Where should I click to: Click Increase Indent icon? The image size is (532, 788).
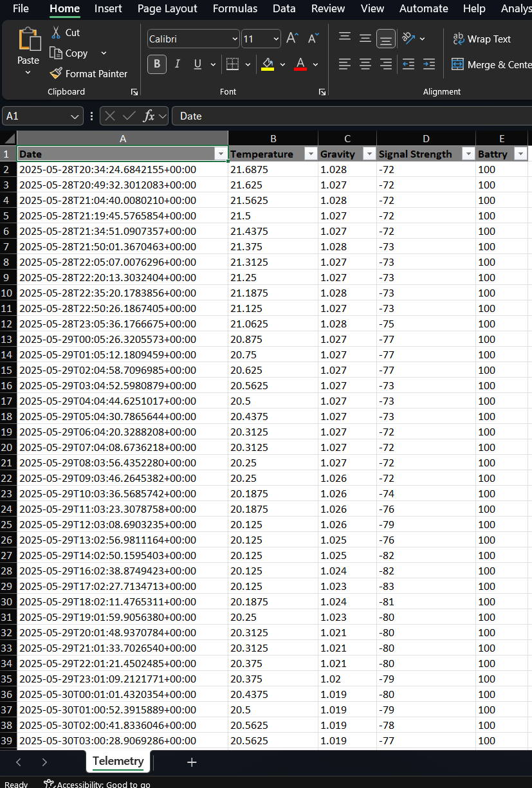pos(429,64)
